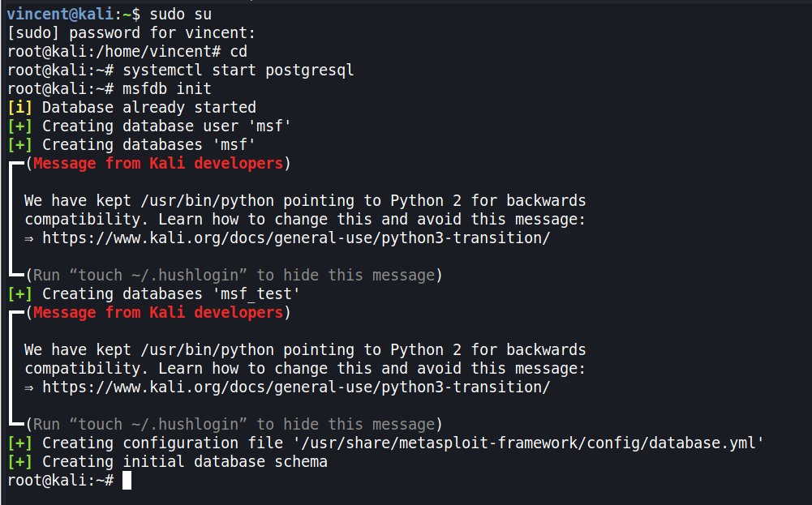The image size is (812, 505).
Task: Click the 'vincent@kali' prompt on the top line
Action: point(57,15)
